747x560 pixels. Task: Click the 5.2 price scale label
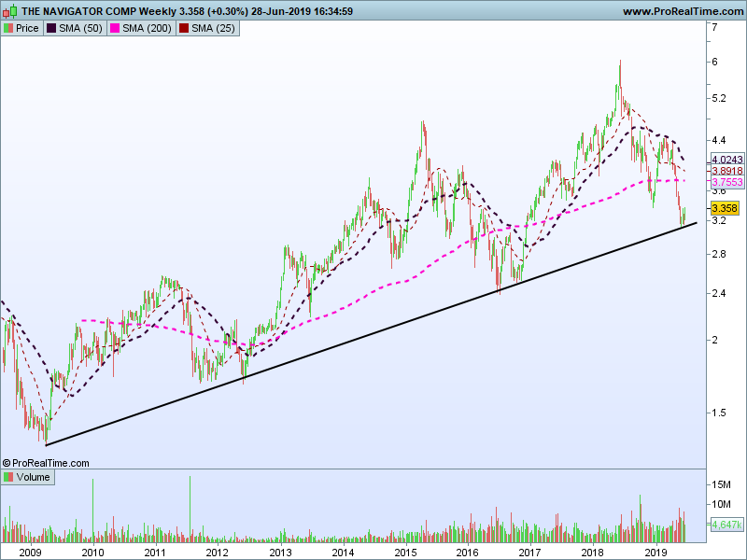click(718, 99)
